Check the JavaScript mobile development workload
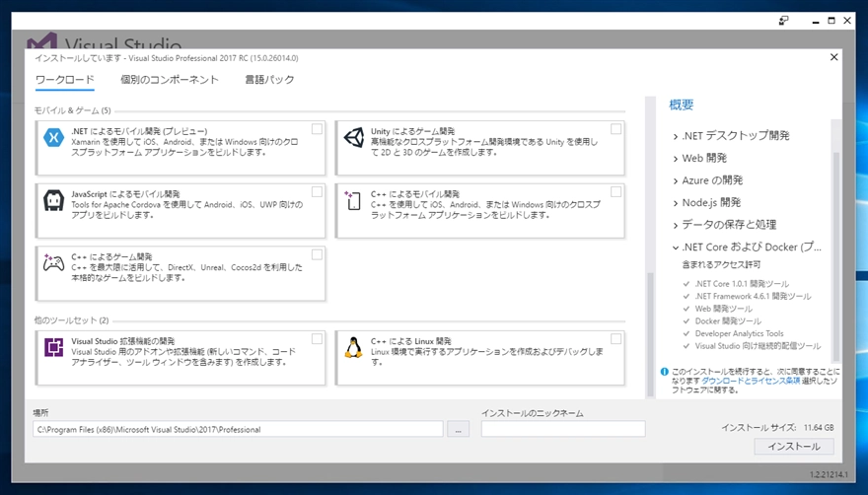 pos(317,192)
